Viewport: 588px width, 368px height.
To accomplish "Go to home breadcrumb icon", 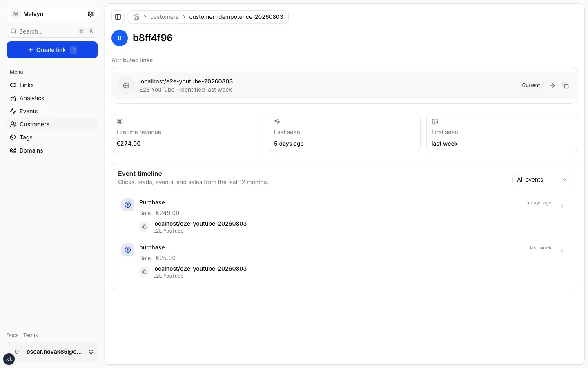I will [136, 17].
